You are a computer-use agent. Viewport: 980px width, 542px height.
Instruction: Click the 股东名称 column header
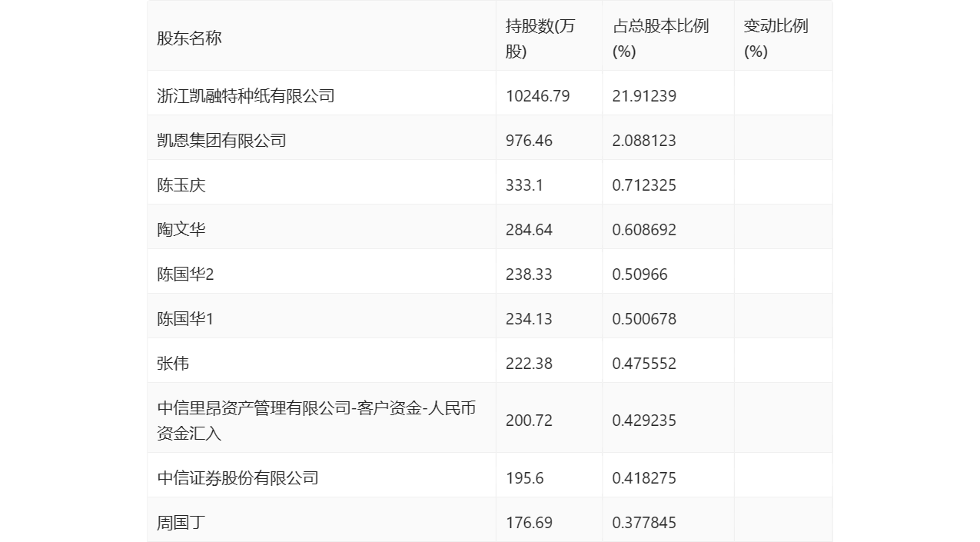(189, 38)
